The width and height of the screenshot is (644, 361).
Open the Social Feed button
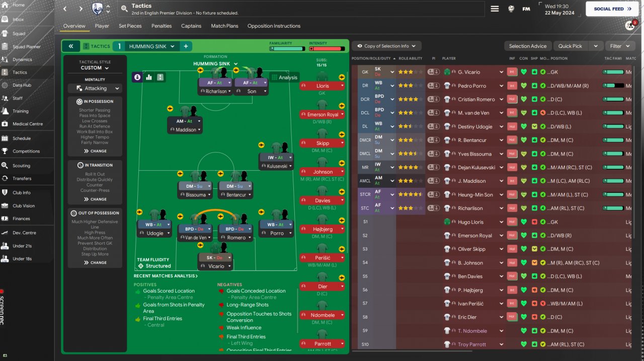(x=612, y=9)
